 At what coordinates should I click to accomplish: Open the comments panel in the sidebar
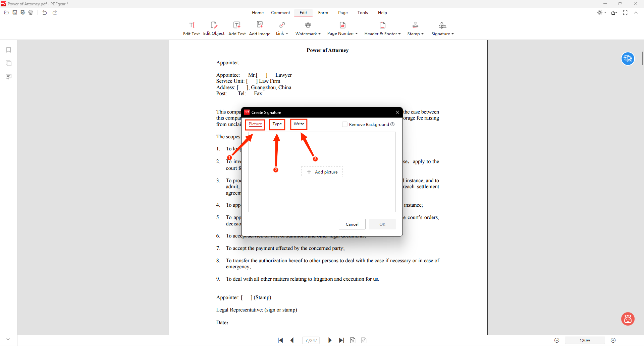8,76
